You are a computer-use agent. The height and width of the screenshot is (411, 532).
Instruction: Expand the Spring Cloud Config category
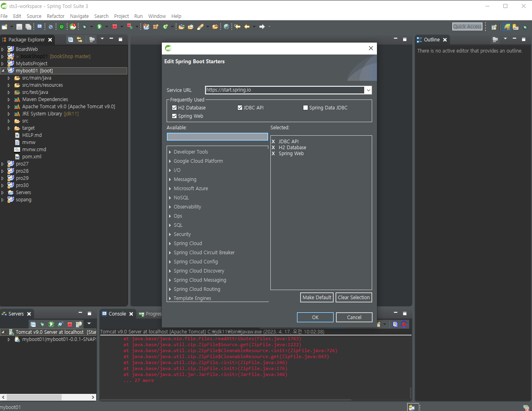(170, 262)
